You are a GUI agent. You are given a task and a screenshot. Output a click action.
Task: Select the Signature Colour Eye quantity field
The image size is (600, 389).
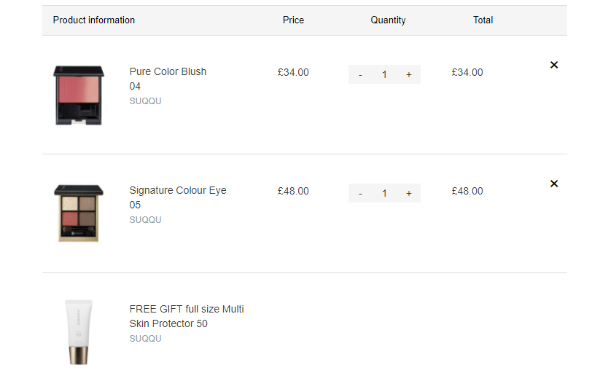[384, 193]
